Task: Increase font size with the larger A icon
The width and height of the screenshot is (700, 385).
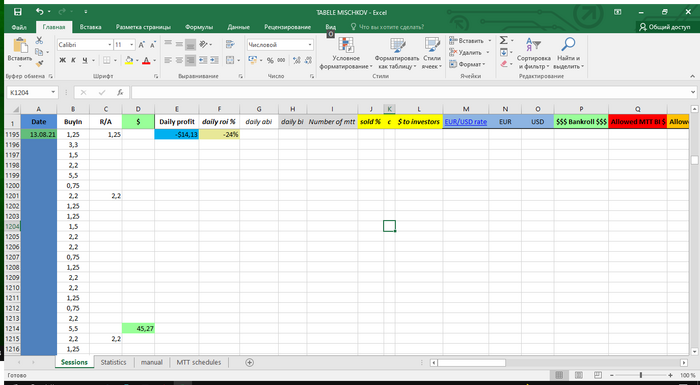Action: pos(142,45)
